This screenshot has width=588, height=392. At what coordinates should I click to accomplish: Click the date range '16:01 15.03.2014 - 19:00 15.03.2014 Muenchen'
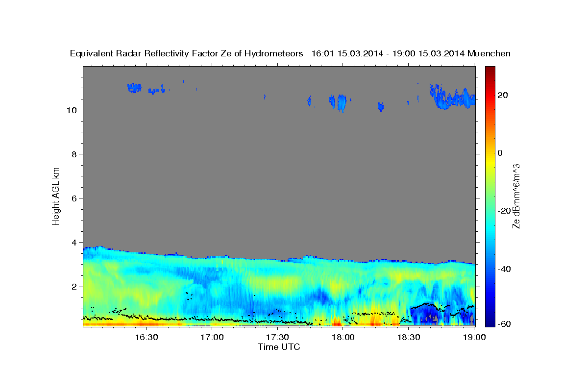point(411,53)
